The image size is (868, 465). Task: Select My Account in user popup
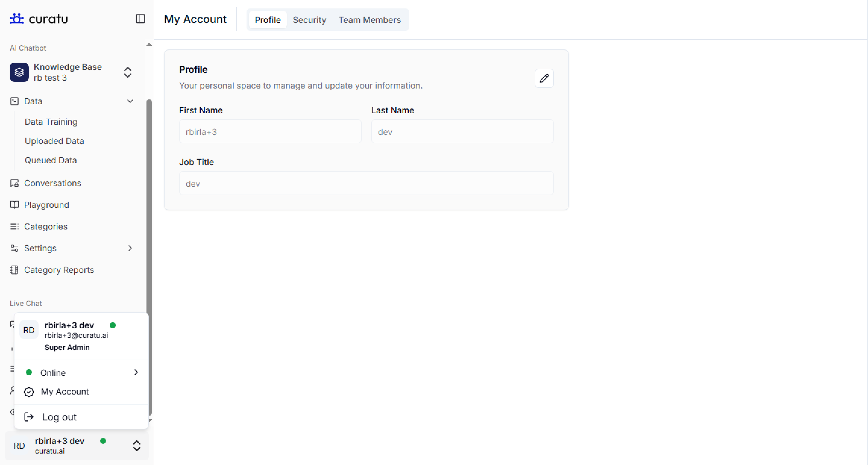pos(65,392)
